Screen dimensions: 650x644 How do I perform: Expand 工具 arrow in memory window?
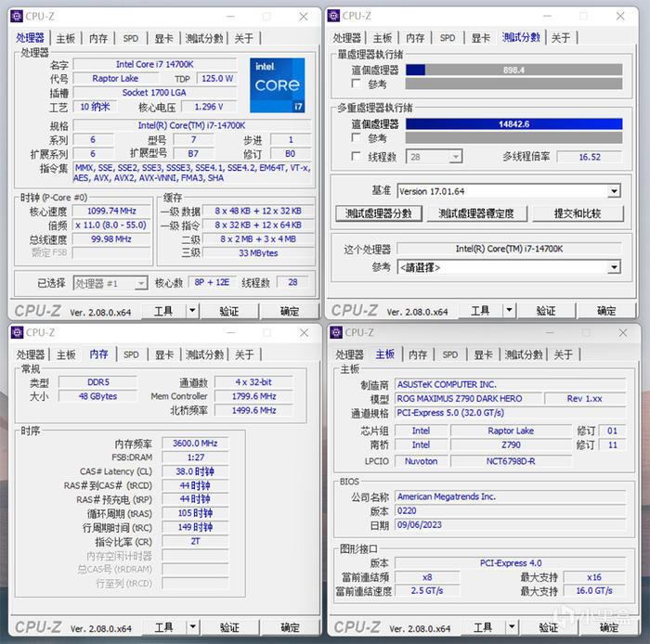193,627
